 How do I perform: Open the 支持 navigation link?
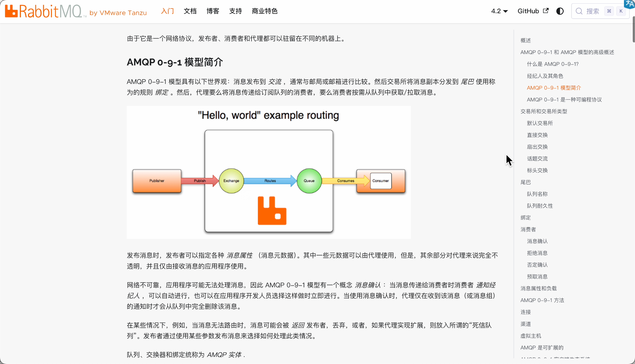pos(235,11)
